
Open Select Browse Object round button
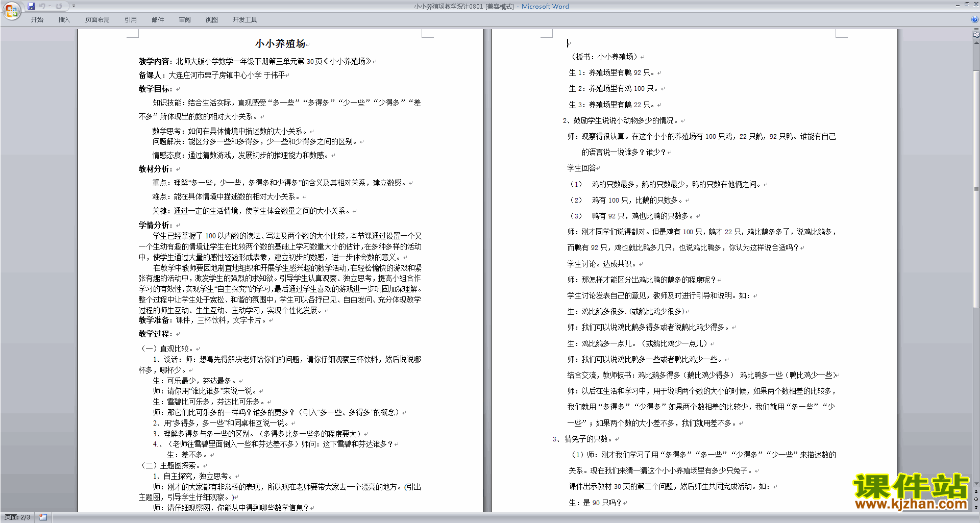pos(976,500)
